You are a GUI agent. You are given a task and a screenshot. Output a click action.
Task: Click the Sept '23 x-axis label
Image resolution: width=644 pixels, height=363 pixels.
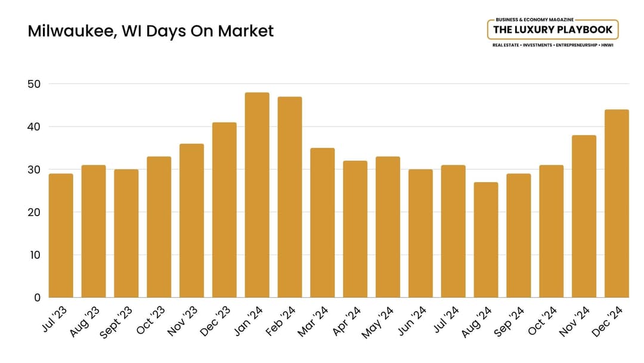[x=116, y=323]
